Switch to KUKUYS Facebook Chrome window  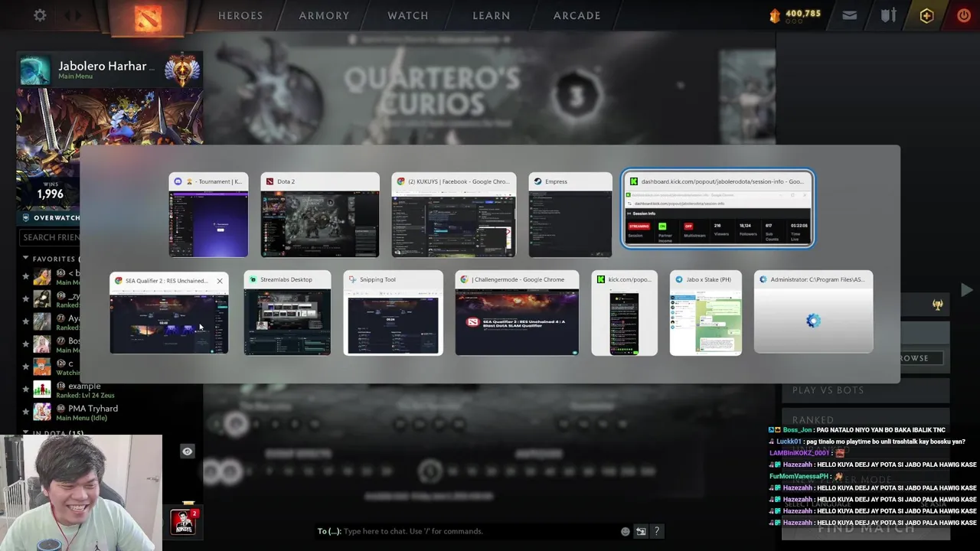click(454, 215)
